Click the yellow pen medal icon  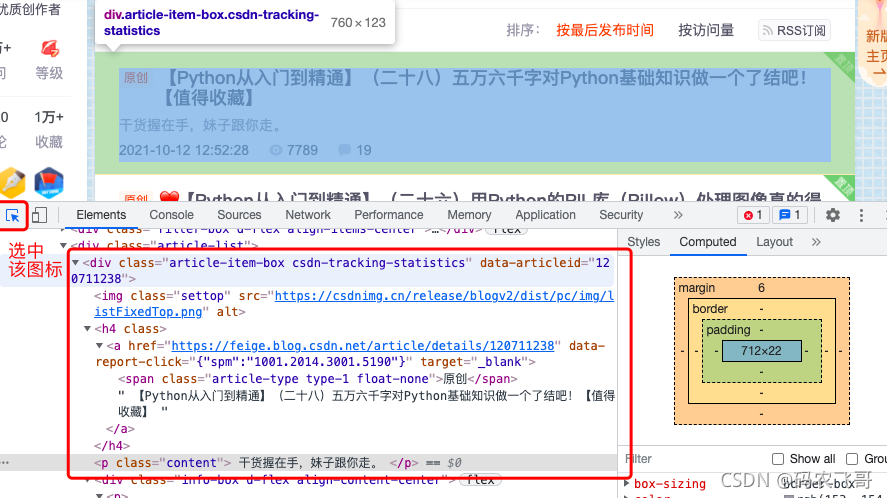pos(12,183)
